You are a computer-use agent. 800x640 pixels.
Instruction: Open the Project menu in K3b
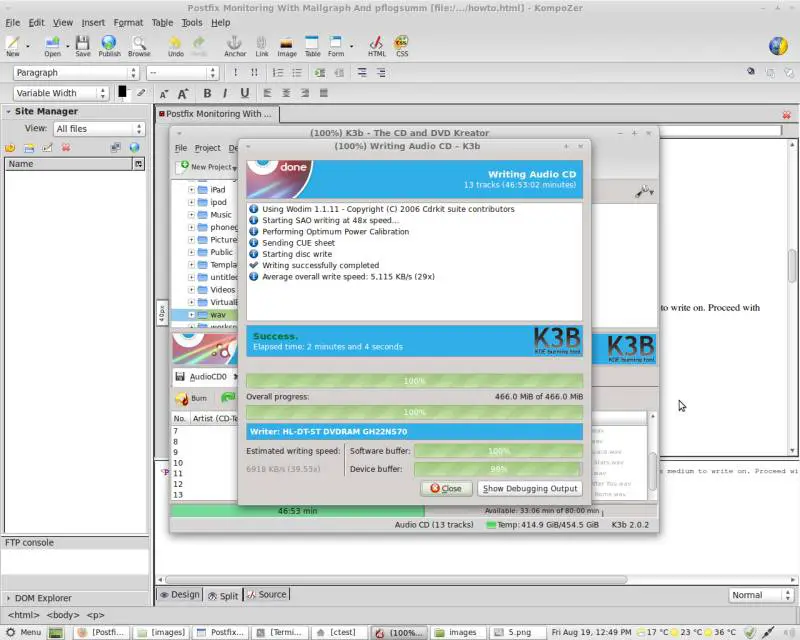tap(207, 148)
